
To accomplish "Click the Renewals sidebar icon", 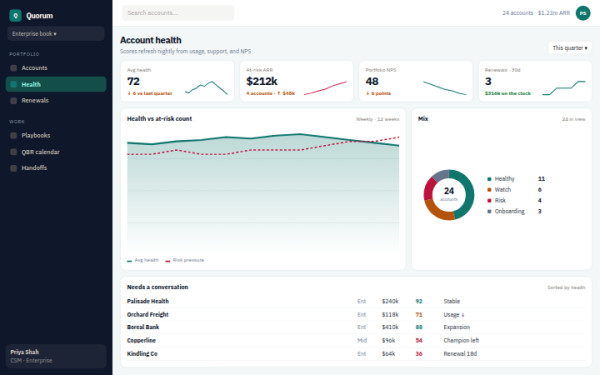I will (x=14, y=101).
